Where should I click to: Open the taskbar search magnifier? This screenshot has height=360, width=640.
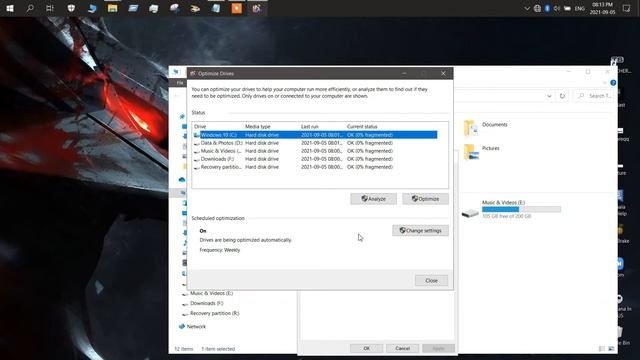coord(30,8)
